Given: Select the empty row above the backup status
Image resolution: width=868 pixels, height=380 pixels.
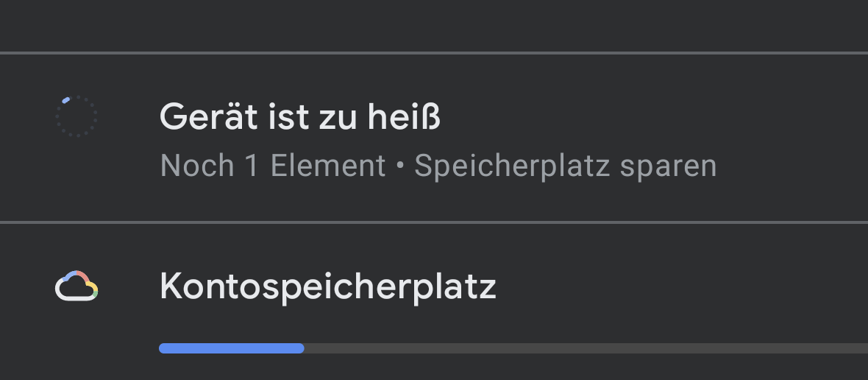Looking at the screenshot, I should click(x=434, y=26).
